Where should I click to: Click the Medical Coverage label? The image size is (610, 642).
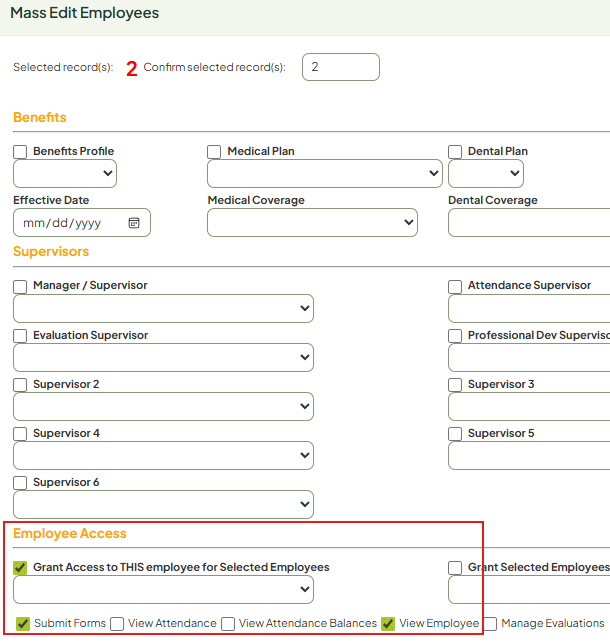256,200
